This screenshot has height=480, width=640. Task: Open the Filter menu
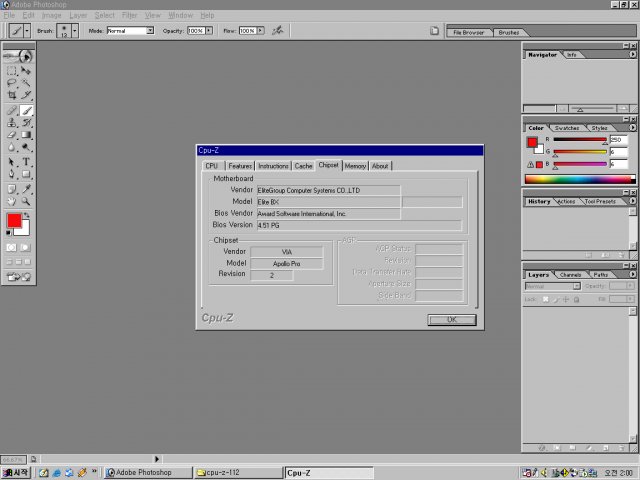click(x=129, y=16)
